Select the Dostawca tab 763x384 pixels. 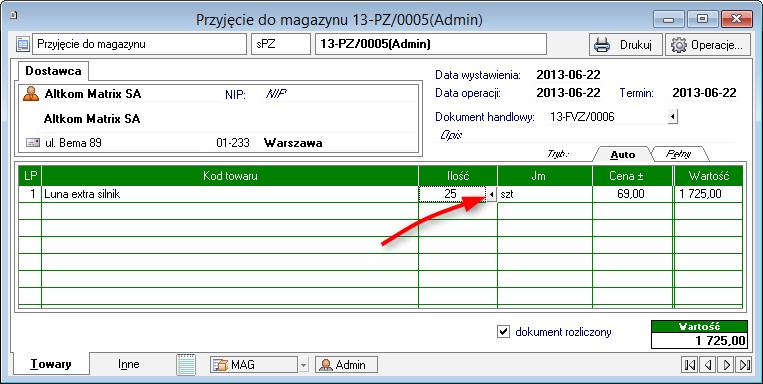pyautogui.click(x=53, y=71)
